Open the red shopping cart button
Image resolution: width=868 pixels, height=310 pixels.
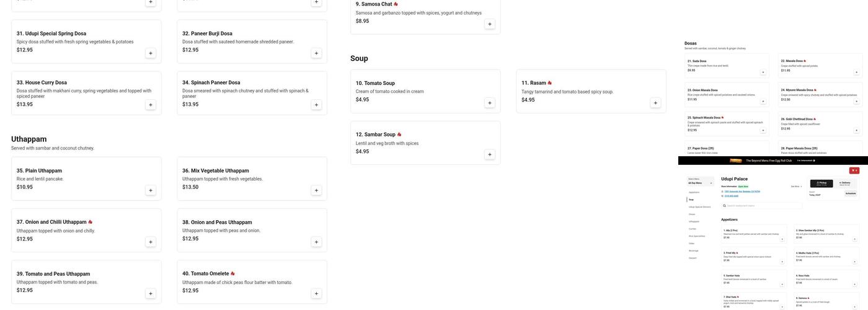(x=854, y=170)
